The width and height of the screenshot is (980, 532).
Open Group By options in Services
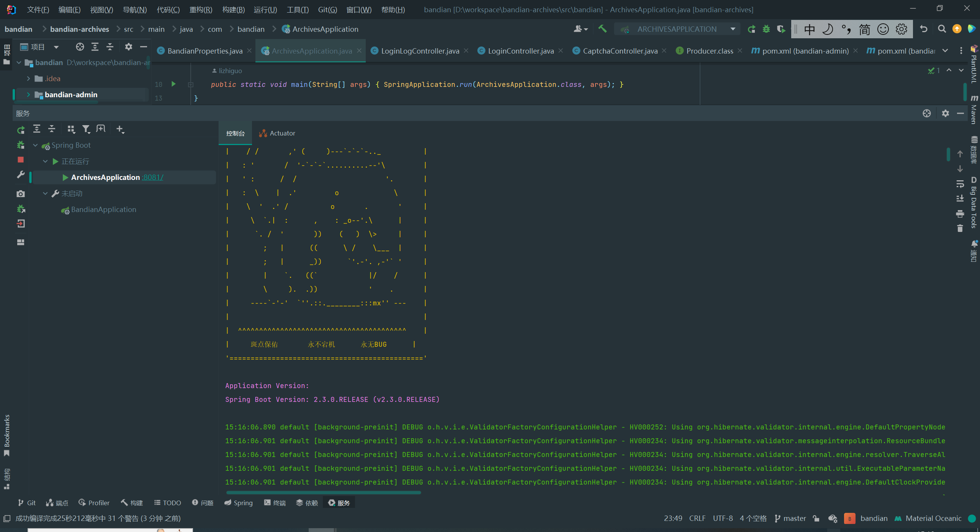[71, 129]
